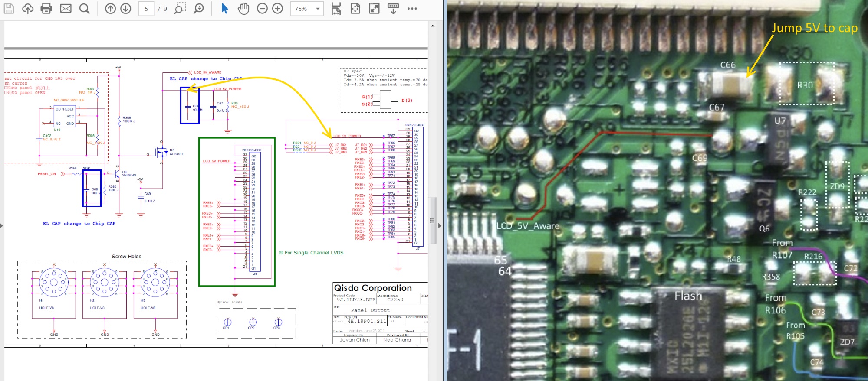Go to next page arrow
Screen dimensions: 868x381
[126, 9]
